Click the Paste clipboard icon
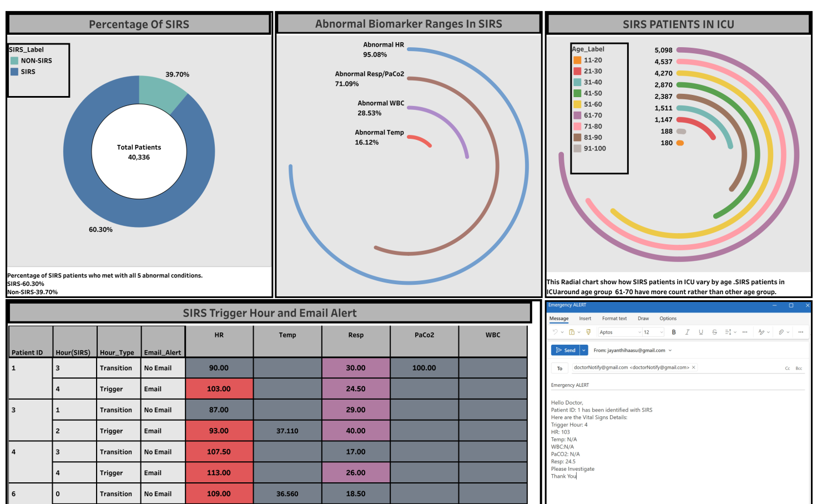 tap(571, 332)
